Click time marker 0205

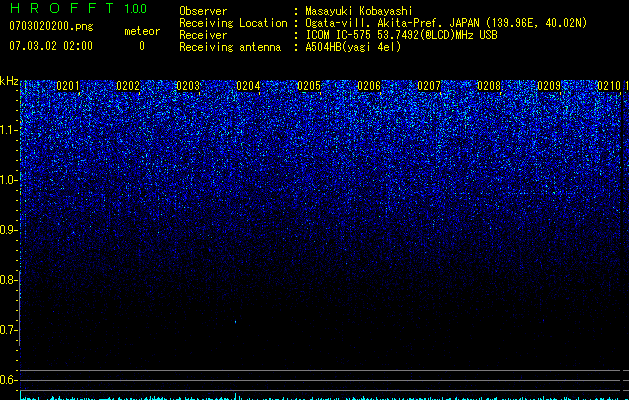[309, 86]
